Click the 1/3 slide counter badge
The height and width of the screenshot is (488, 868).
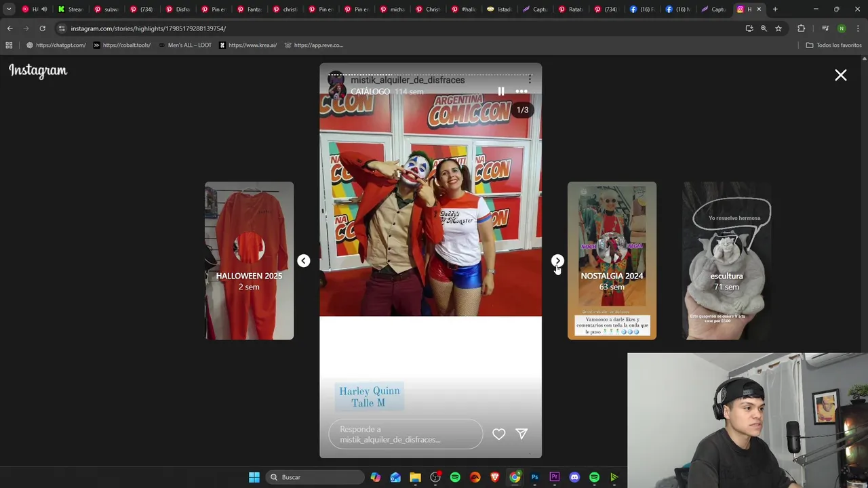[522, 110]
